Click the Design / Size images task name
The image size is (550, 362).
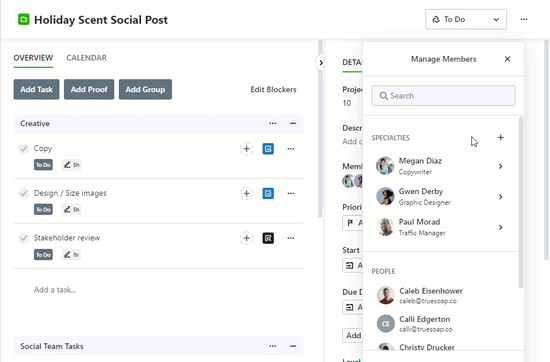pos(70,193)
